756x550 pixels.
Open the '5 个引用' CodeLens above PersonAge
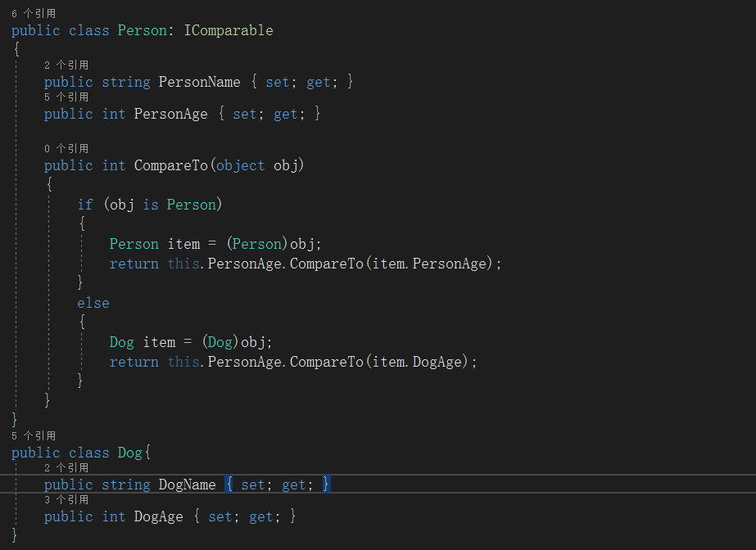coord(66,97)
